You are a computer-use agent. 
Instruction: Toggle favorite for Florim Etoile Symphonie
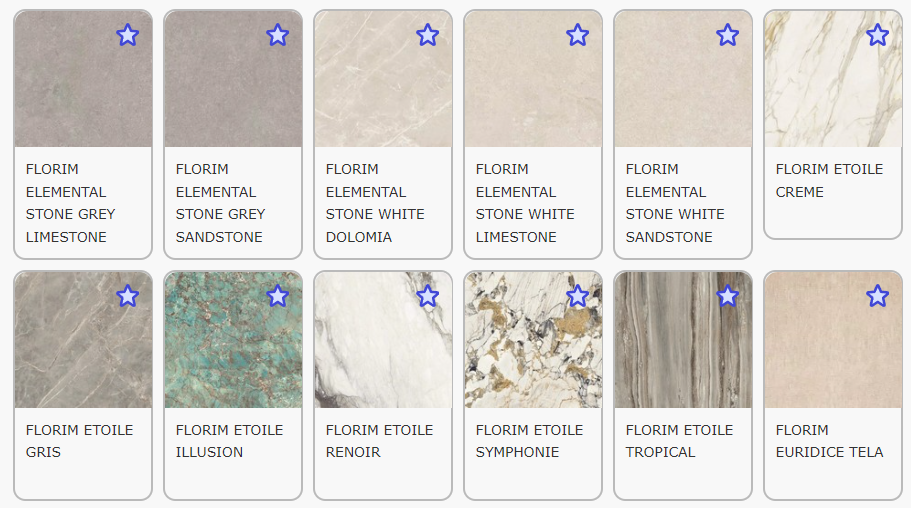pos(577,296)
